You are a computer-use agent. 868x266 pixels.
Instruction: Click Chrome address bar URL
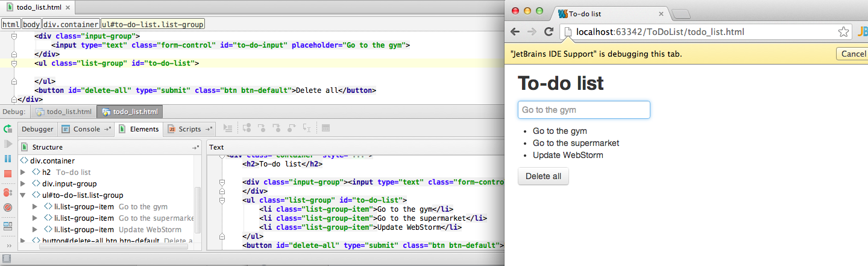660,32
